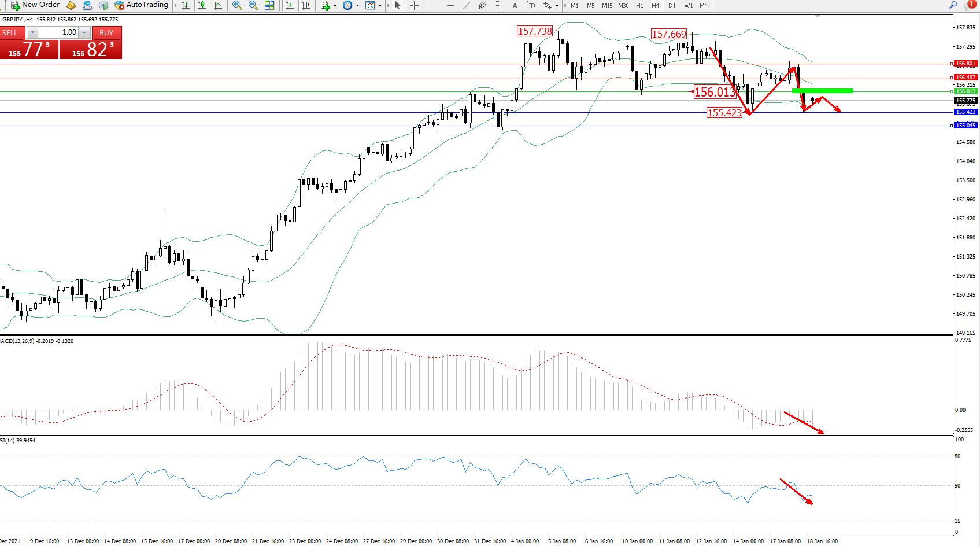This screenshot has height=546, width=980.
Task: Open the indicators list dropdown arrow
Action: pos(335,5)
